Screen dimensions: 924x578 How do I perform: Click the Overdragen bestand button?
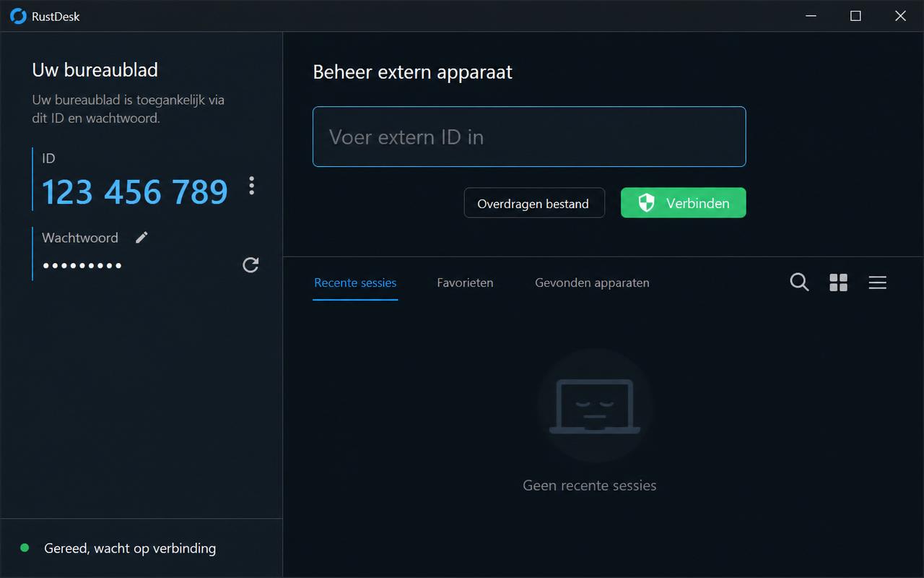[534, 203]
